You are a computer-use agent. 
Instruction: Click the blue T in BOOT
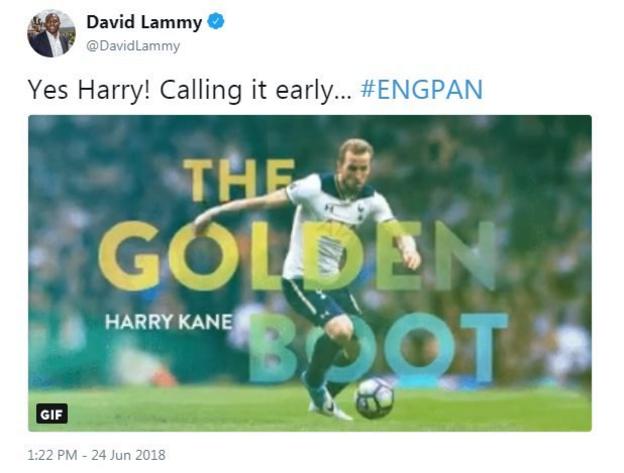[x=484, y=348]
